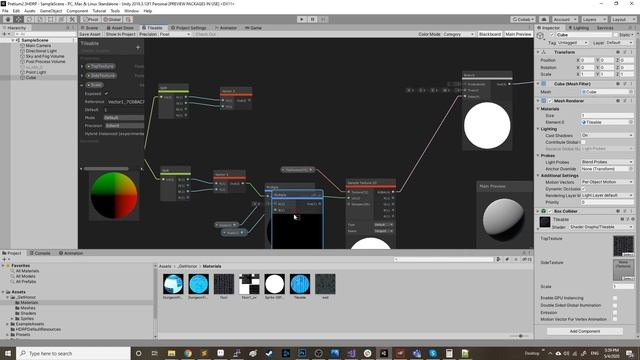The image size is (640, 360).
Task: Open the Window menu
Action: tap(131, 11)
